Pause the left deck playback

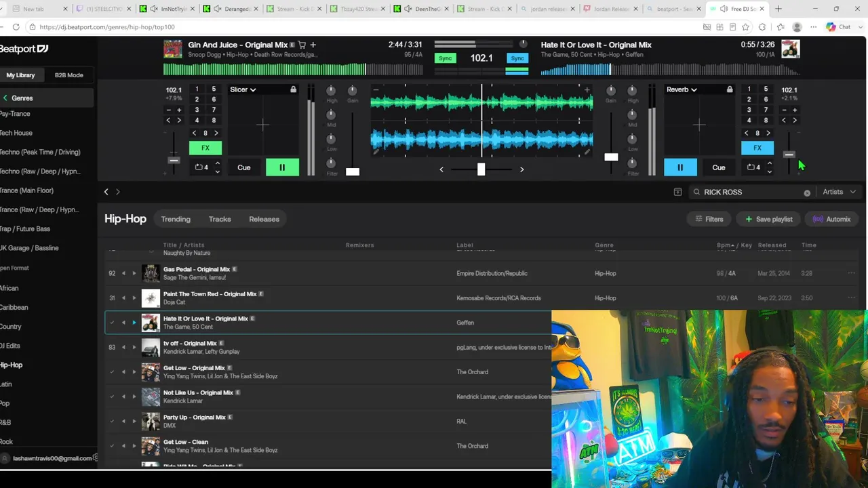[282, 167]
